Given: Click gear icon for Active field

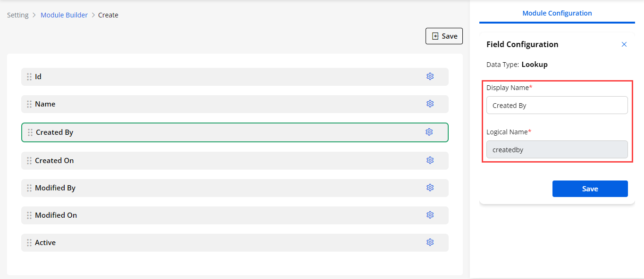Looking at the screenshot, I should click(430, 242).
